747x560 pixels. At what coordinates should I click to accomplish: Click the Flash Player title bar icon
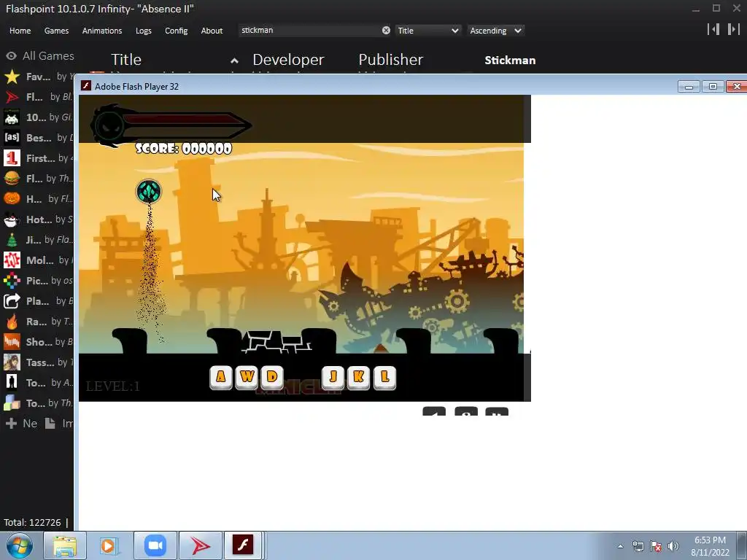86,86
